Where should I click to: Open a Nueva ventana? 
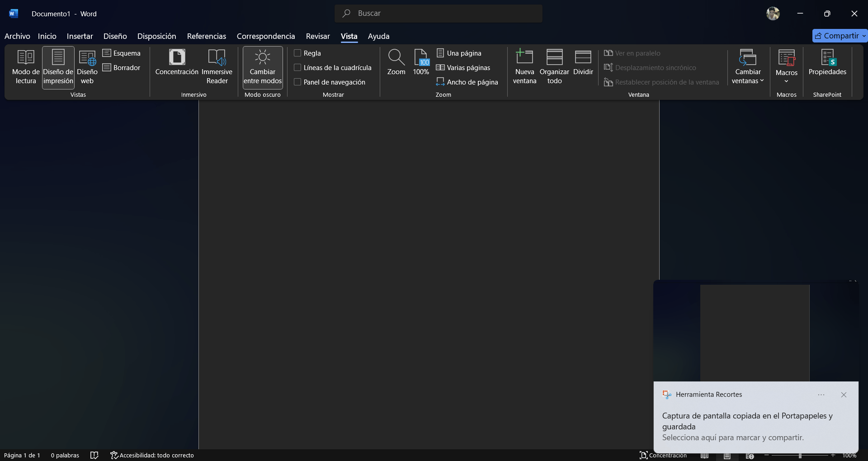coord(524,67)
